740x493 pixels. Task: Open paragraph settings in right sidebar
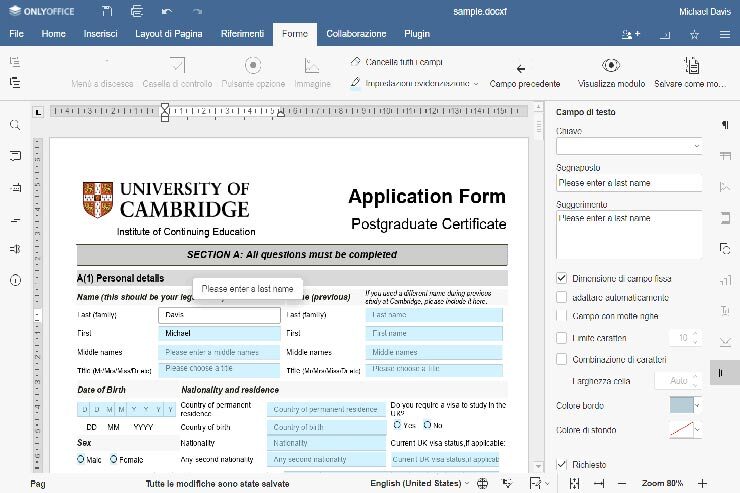click(x=725, y=125)
